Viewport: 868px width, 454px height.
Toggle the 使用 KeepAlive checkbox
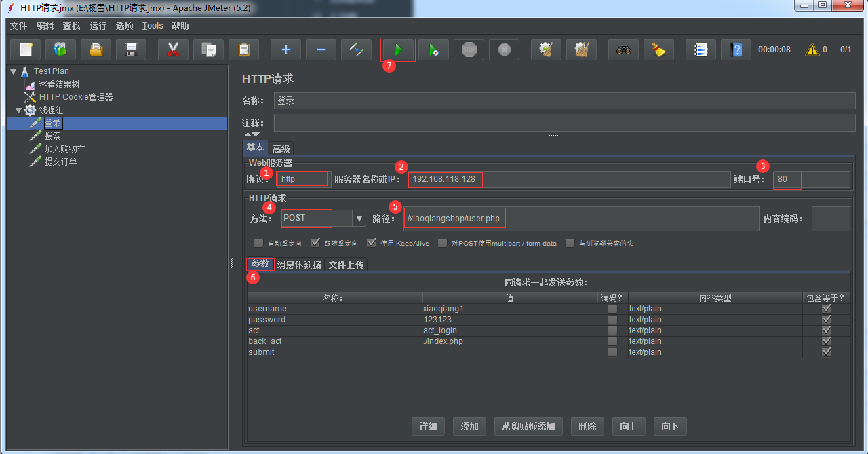[x=371, y=243]
